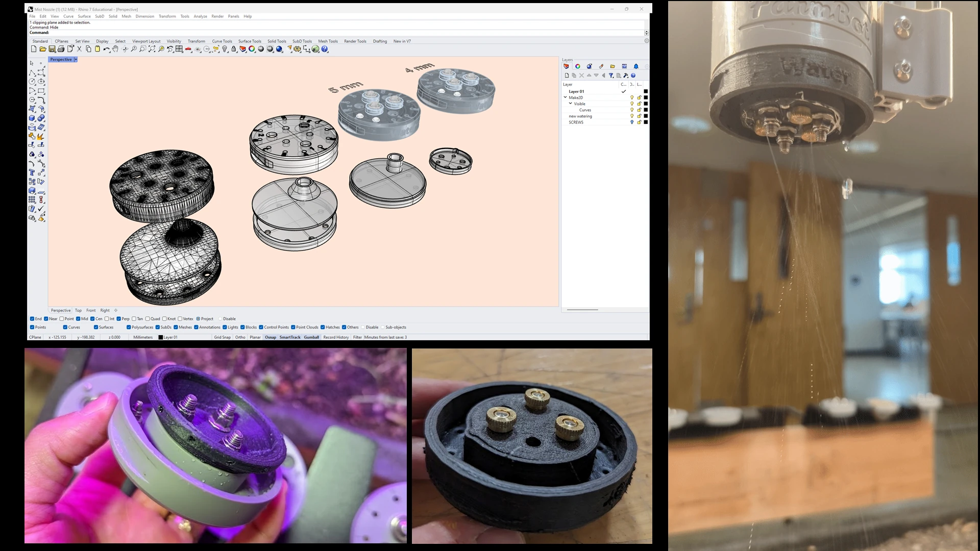Image resolution: width=980 pixels, height=551 pixels.
Task: Enable the Point osnap checkbox
Action: [x=62, y=319]
